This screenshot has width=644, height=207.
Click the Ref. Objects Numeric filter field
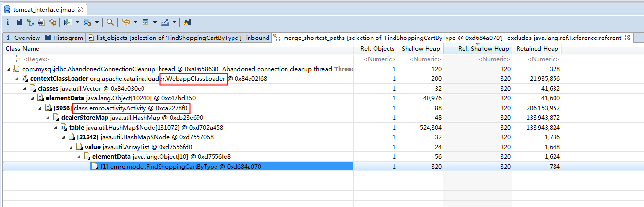point(376,59)
